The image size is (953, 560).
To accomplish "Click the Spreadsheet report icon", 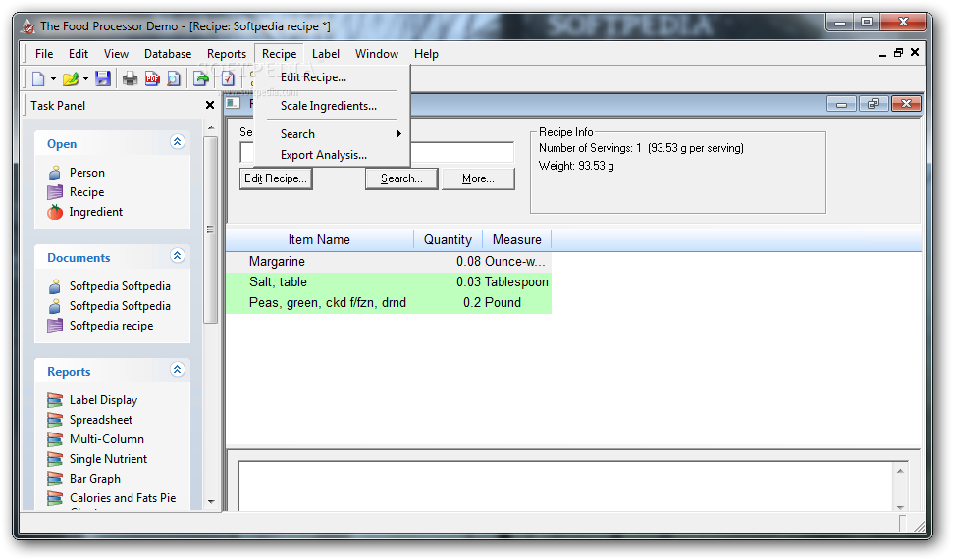I will click(x=55, y=420).
